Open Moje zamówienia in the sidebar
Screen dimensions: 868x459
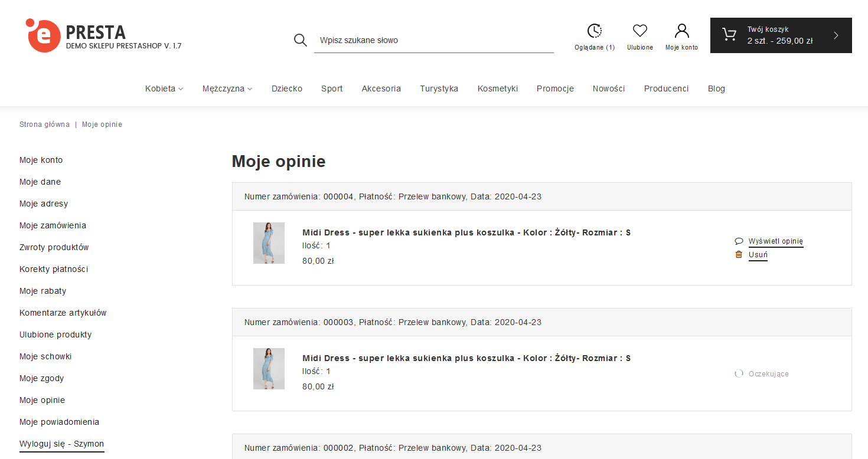(x=53, y=225)
